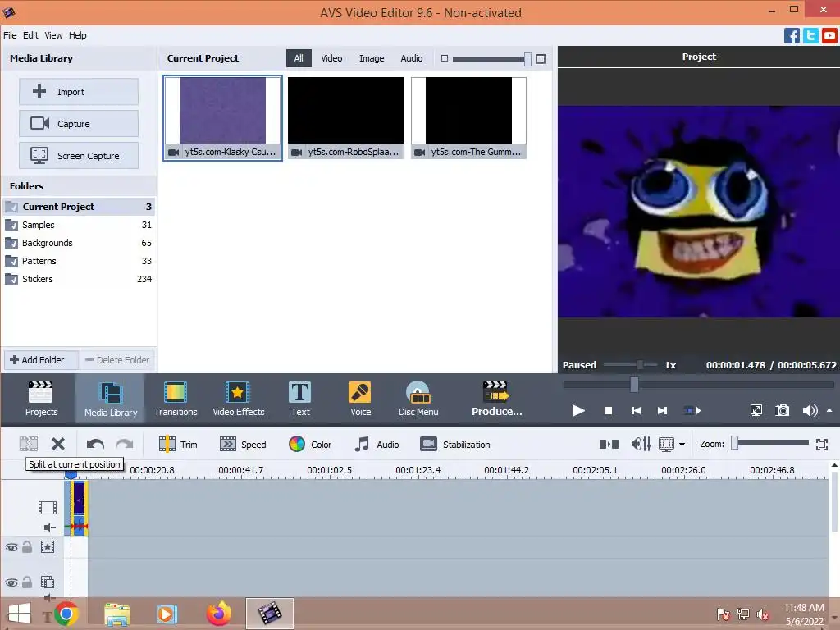
Task: Redo the last action
Action: coord(125,444)
